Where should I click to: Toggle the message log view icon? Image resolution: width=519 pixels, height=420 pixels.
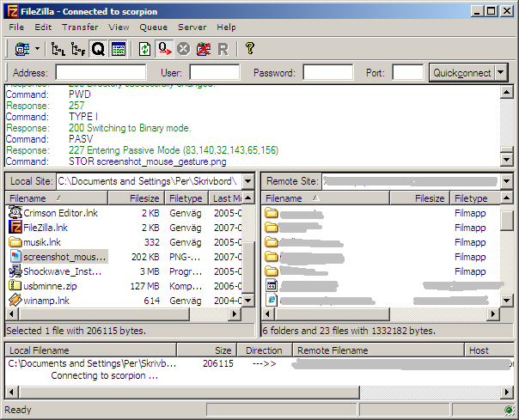(119, 49)
